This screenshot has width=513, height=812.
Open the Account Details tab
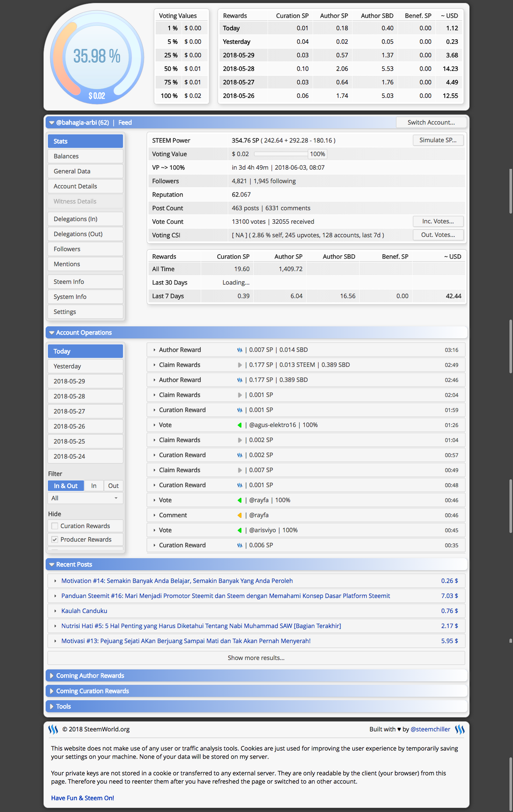85,186
